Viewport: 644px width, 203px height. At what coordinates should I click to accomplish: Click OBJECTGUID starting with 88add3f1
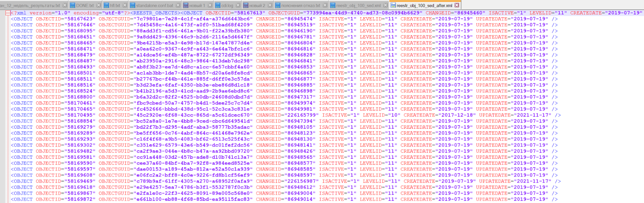tap(193, 31)
